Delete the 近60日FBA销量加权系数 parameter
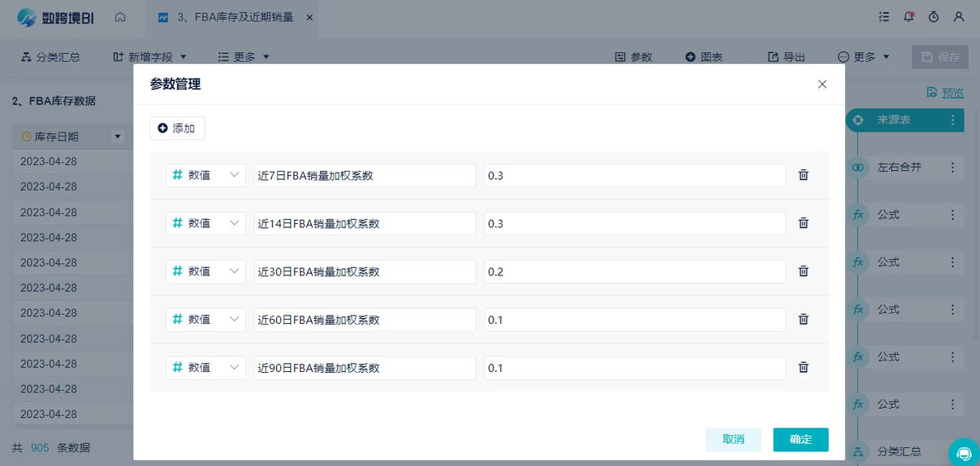 point(804,320)
